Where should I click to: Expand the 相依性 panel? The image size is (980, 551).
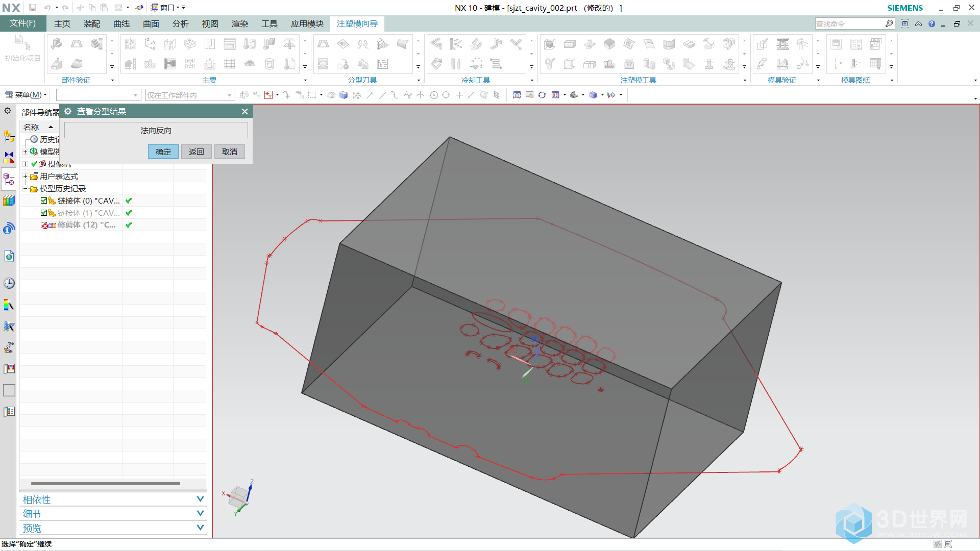[200, 499]
